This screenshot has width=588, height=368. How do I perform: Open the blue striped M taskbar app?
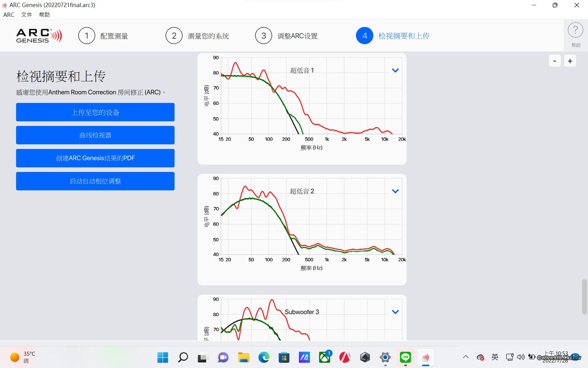tap(304, 357)
